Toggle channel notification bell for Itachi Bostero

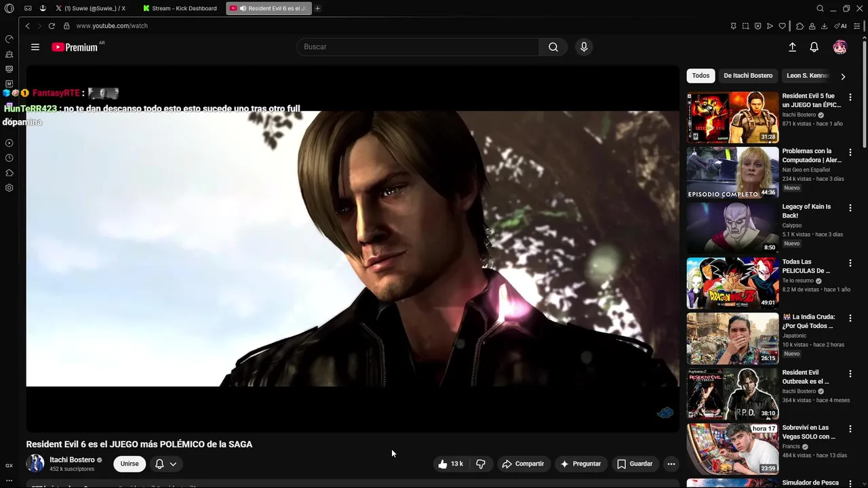159,464
